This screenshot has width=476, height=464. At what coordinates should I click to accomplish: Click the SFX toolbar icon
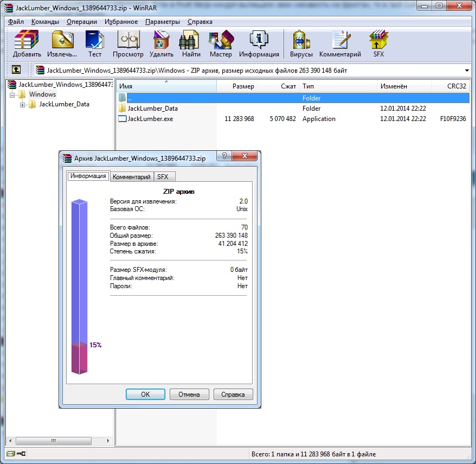(x=378, y=44)
